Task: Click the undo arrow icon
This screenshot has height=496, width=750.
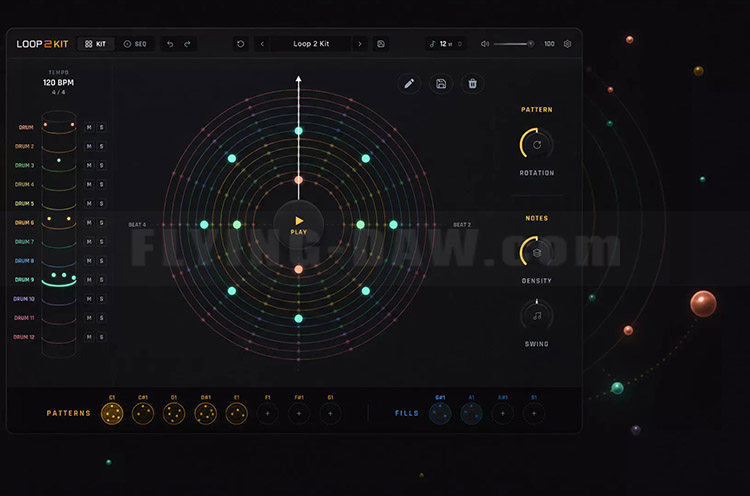Action: coord(170,44)
